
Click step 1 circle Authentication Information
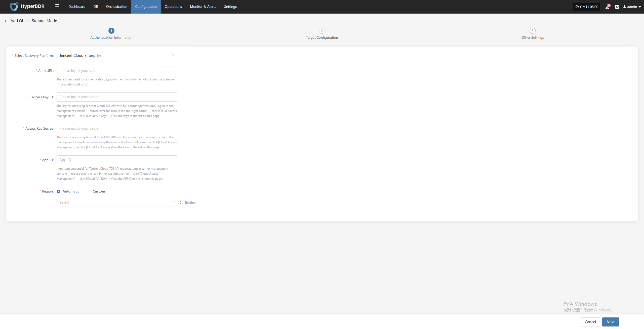111,31
